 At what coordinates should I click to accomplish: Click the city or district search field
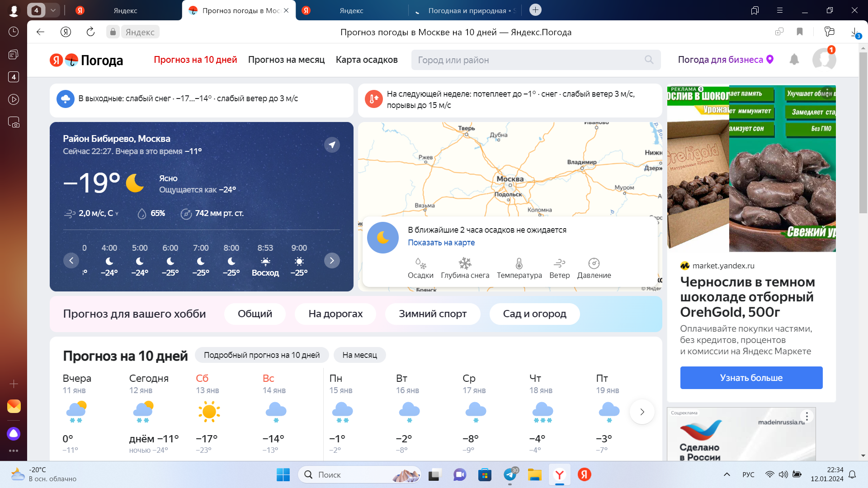(529, 60)
